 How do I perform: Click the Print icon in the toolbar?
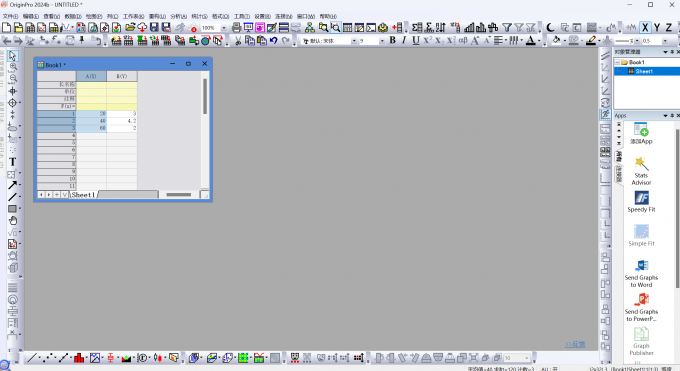(x=236, y=28)
